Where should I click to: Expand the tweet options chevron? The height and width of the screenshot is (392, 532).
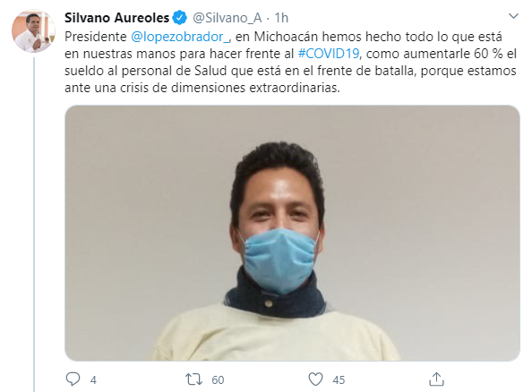point(514,16)
